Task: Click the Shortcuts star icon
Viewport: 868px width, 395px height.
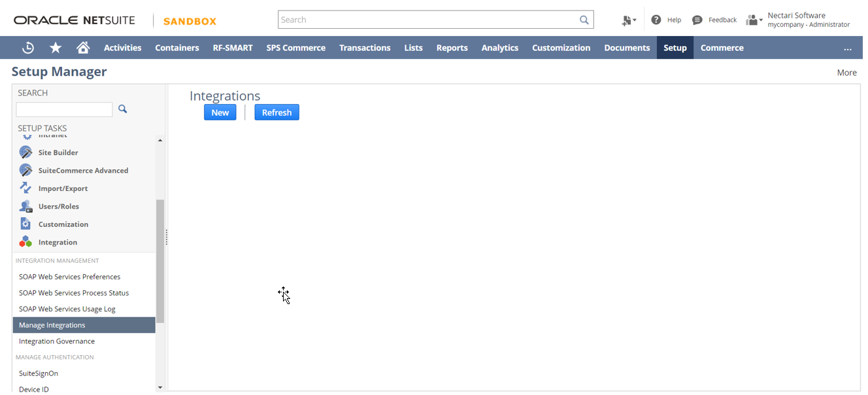Action: [x=56, y=48]
